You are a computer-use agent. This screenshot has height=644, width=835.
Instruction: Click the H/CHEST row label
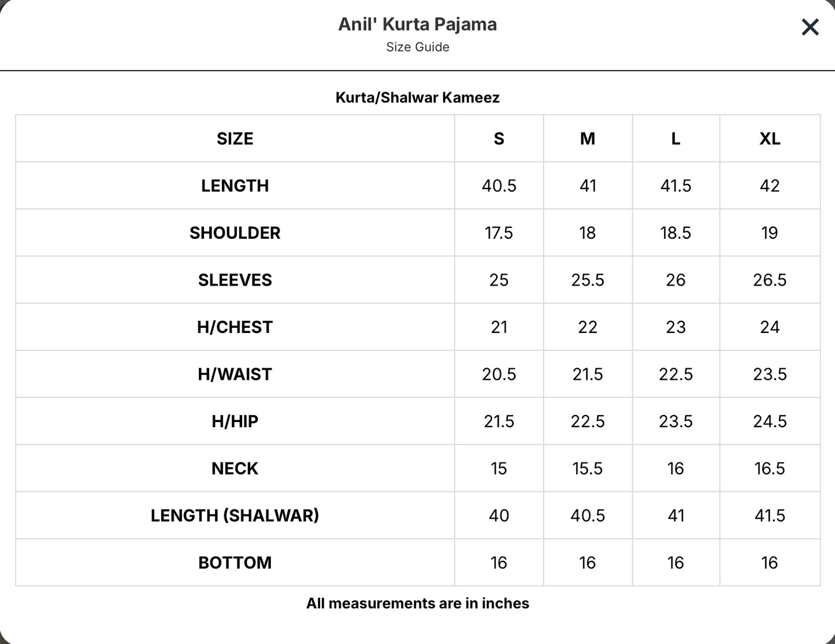[x=235, y=327]
